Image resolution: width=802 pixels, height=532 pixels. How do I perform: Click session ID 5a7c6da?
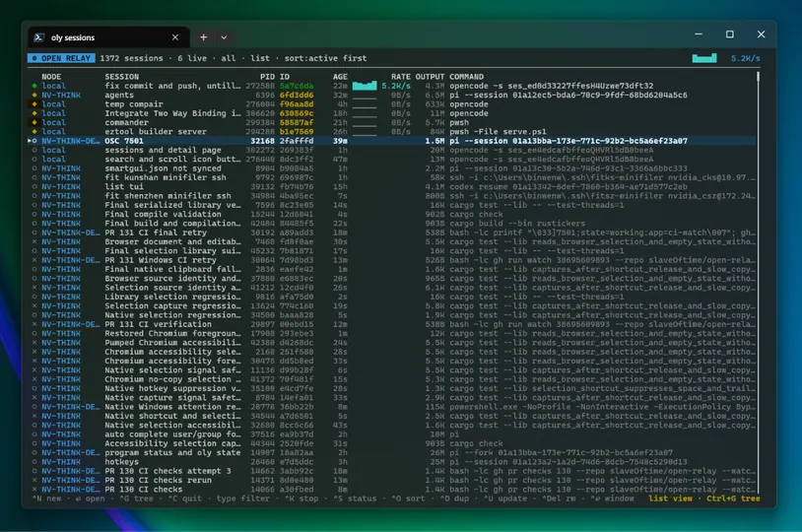297,86
